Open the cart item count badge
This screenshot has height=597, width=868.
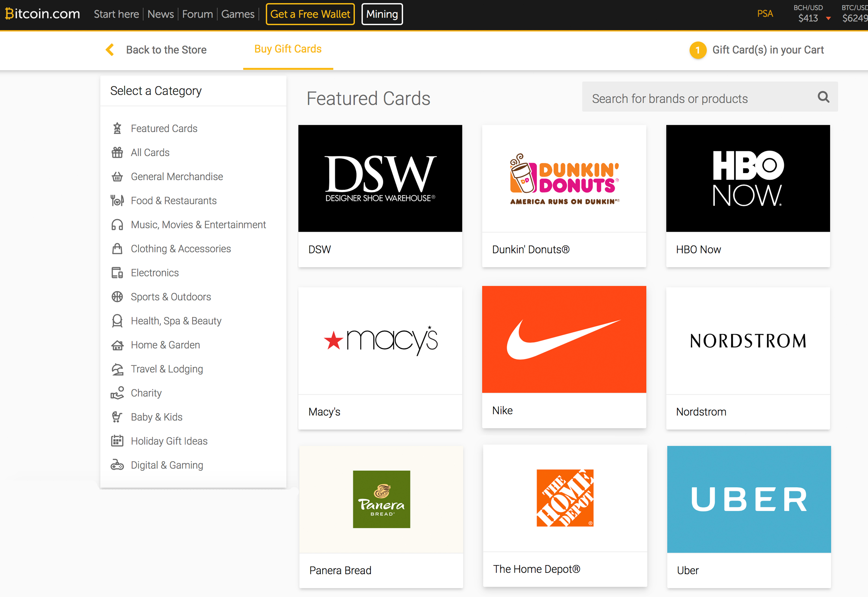[x=698, y=50]
